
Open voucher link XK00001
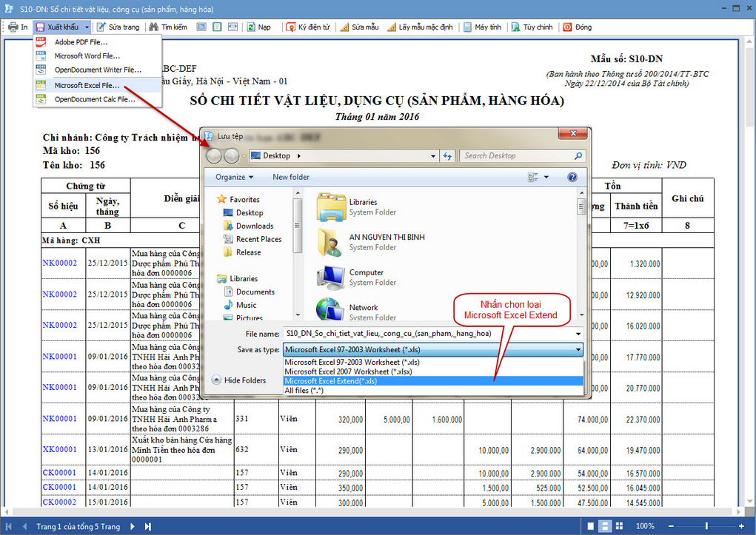[60, 449]
